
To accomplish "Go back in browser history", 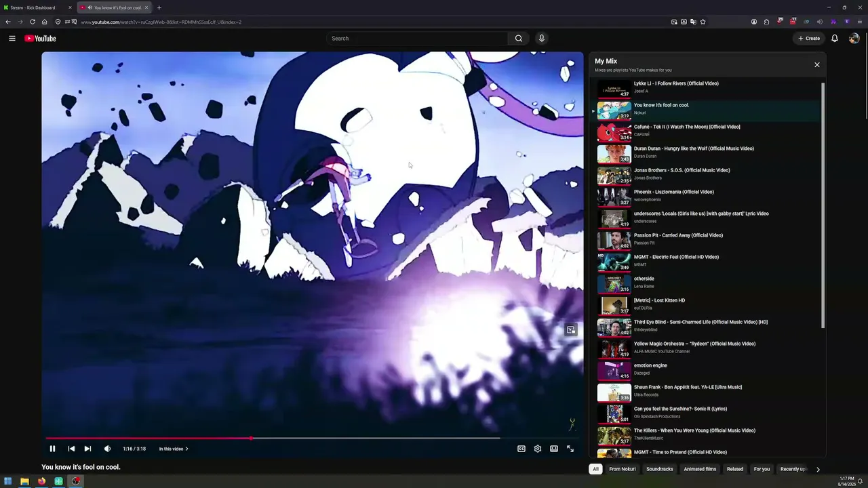I will (x=8, y=22).
